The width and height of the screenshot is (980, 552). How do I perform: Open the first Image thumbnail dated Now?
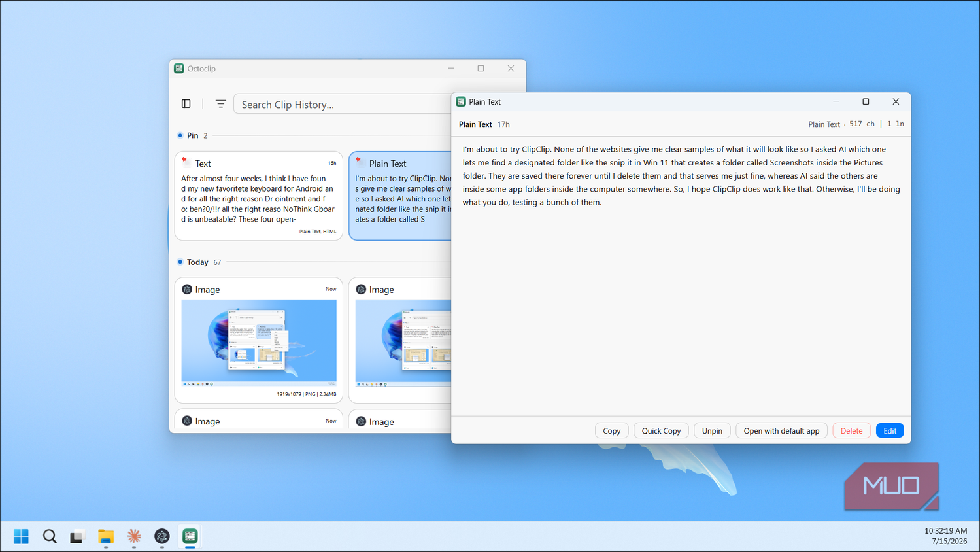pyautogui.click(x=259, y=343)
